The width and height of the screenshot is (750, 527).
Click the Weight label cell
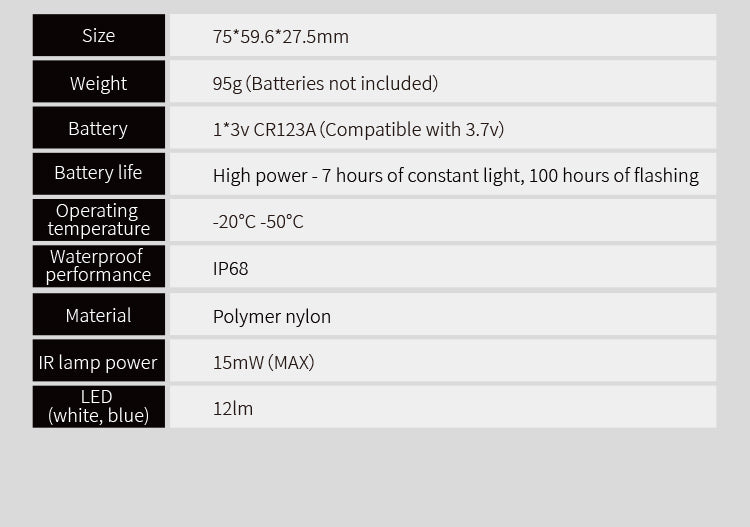(x=99, y=81)
